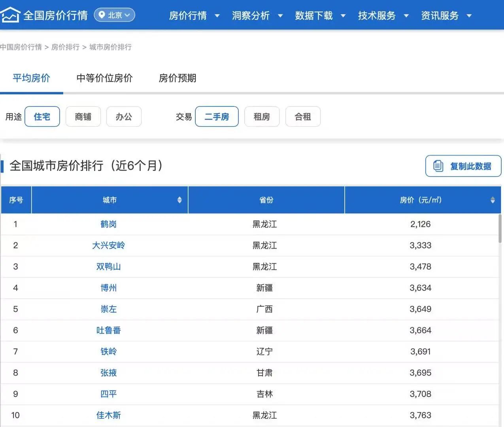Expand the 洞察分析 navigation menu
This screenshot has width=504, height=427.
click(x=257, y=15)
